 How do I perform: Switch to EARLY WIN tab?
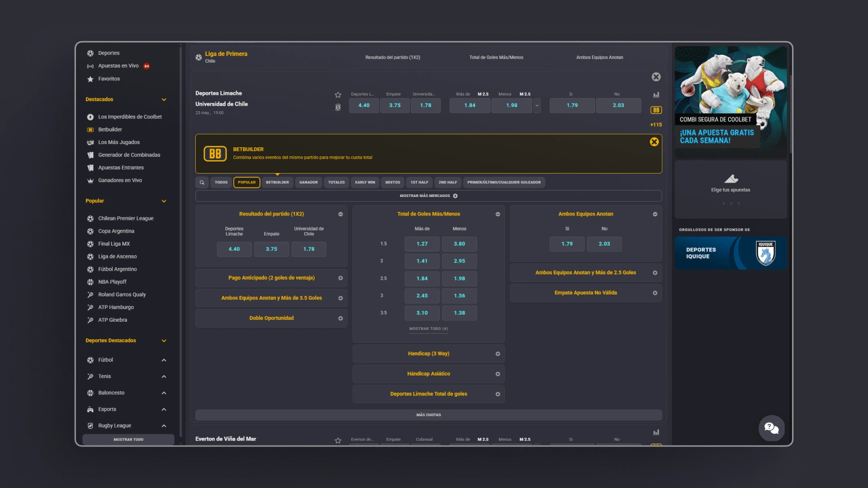tap(365, 182)
